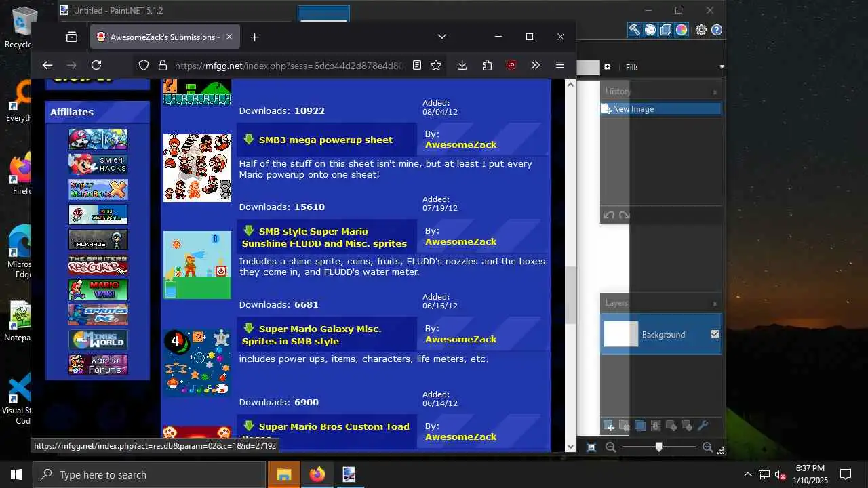
Task: Go back in Firefox
Action: pos(47,65)
